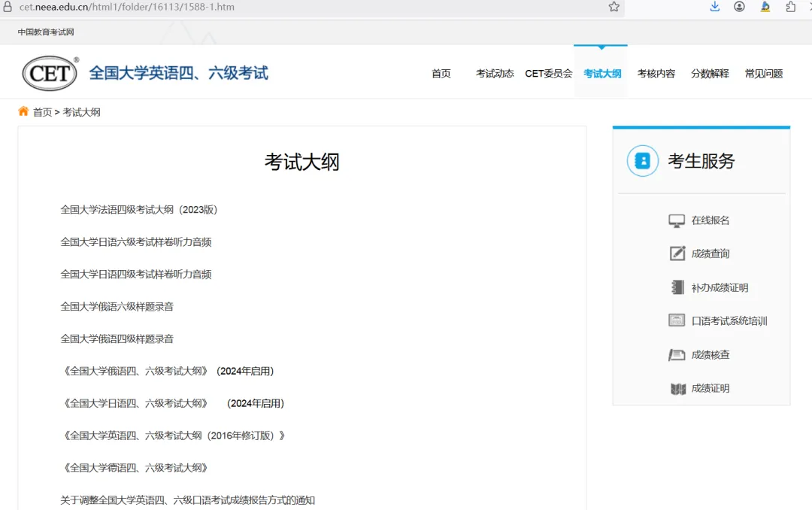Click the orange home icon in breadcrumb
The width and height of the screenshot is (812, 510).
[23, 111]
